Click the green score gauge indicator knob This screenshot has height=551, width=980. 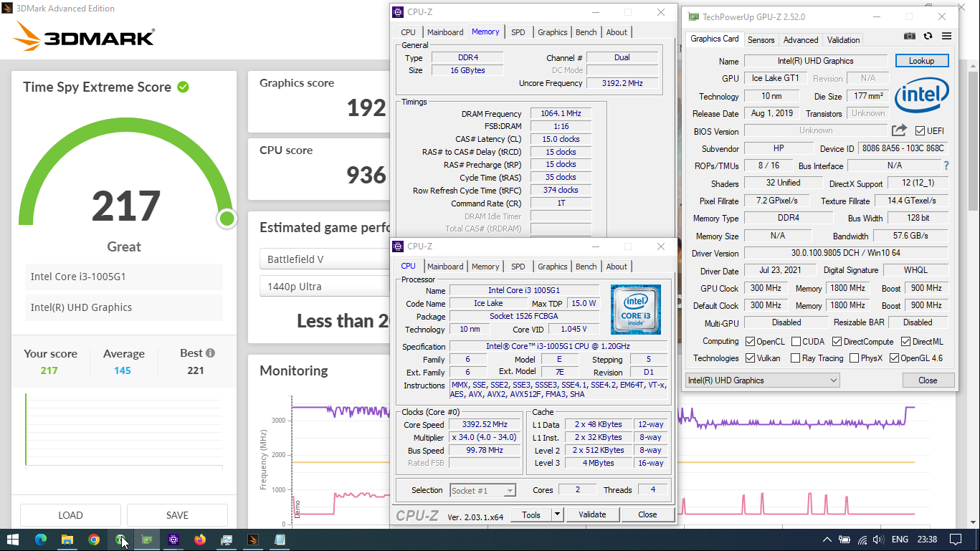[x=227, y=219]
